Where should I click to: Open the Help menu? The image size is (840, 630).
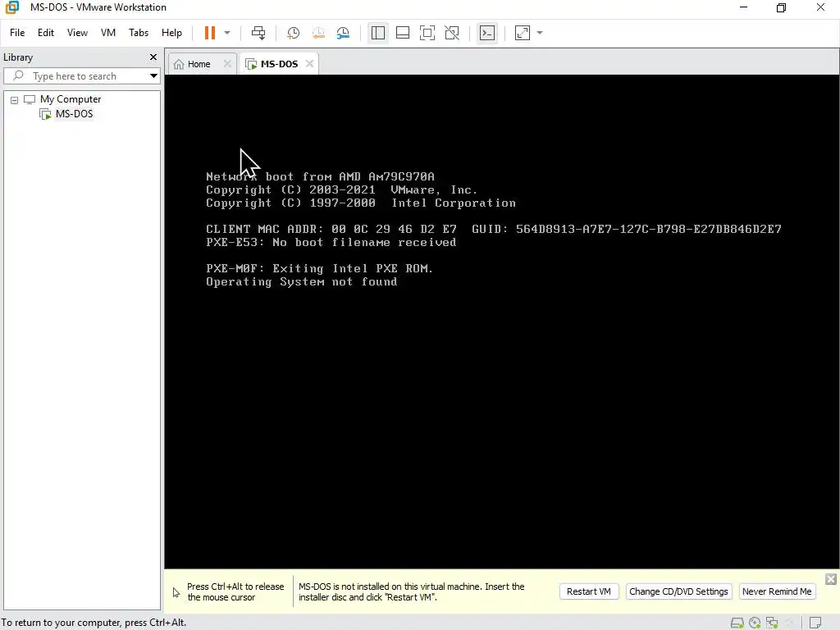pyautogui.click(x=171, y=33)
